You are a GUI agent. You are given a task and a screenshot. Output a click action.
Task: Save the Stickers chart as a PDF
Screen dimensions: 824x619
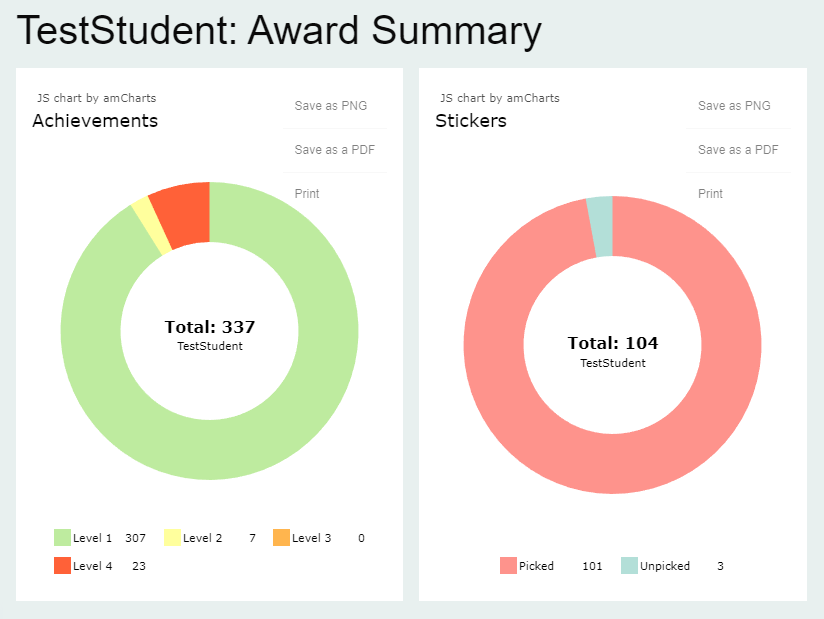tap(740, 149)
